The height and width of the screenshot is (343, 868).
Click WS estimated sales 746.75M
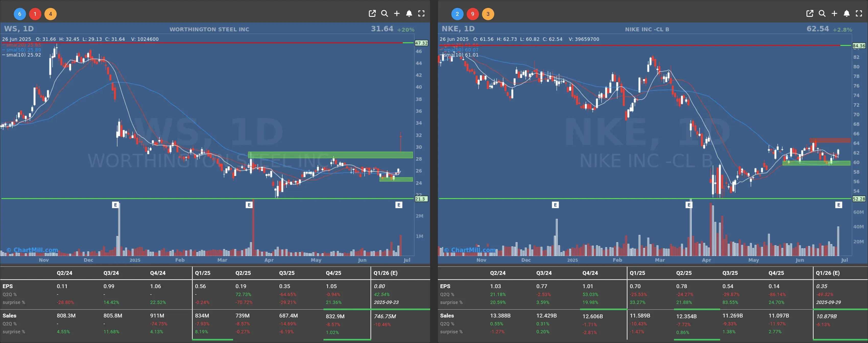(385, 316)
